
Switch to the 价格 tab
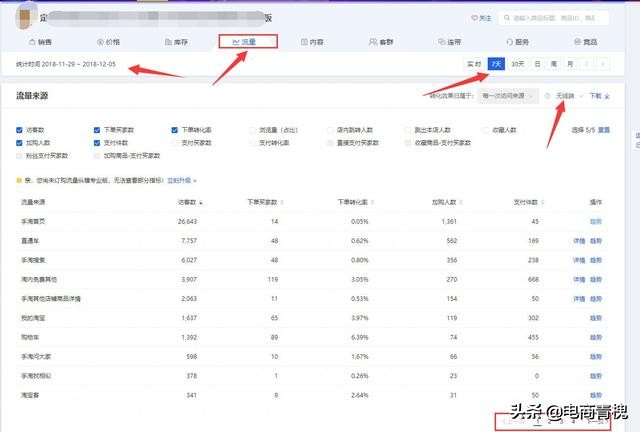(109, 42)
